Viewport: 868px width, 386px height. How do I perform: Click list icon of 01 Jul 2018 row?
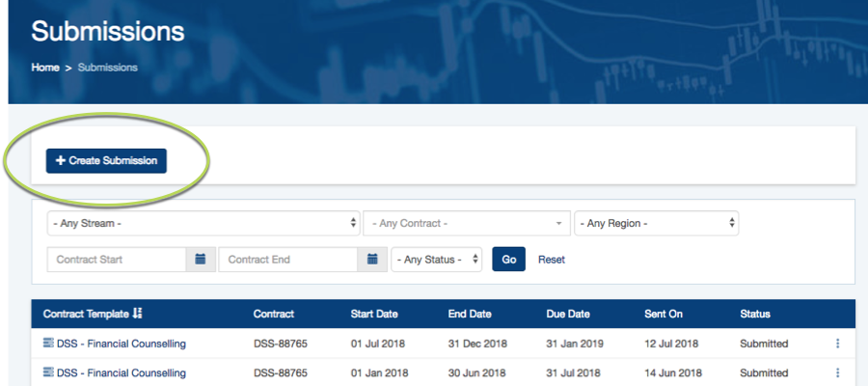(x=49, y=344)
